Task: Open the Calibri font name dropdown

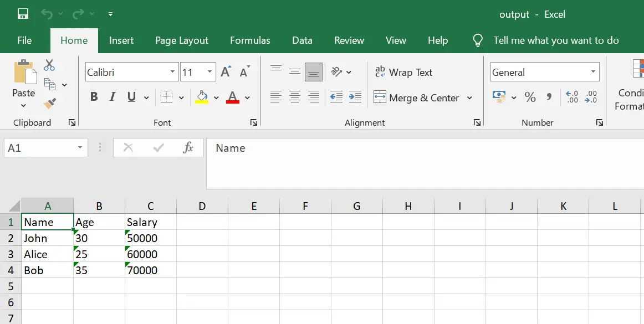Action: (x=173, y=72)
